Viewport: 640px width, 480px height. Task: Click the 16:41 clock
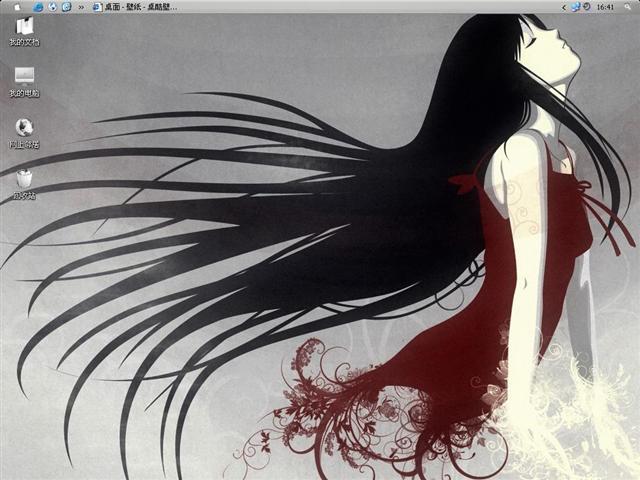click(x=605, y=7)
